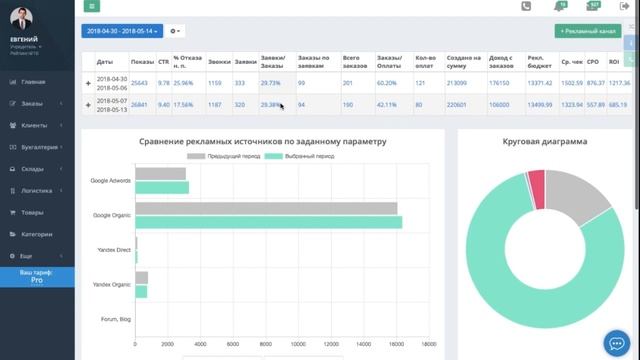Click the 26841 Показы cell

pos(139,105)
